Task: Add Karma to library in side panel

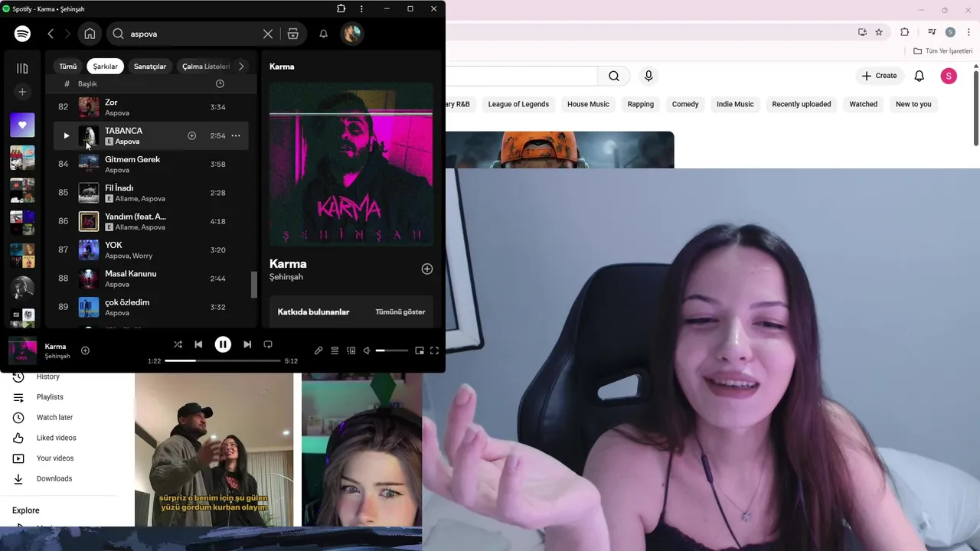Action: click(427, 269)
